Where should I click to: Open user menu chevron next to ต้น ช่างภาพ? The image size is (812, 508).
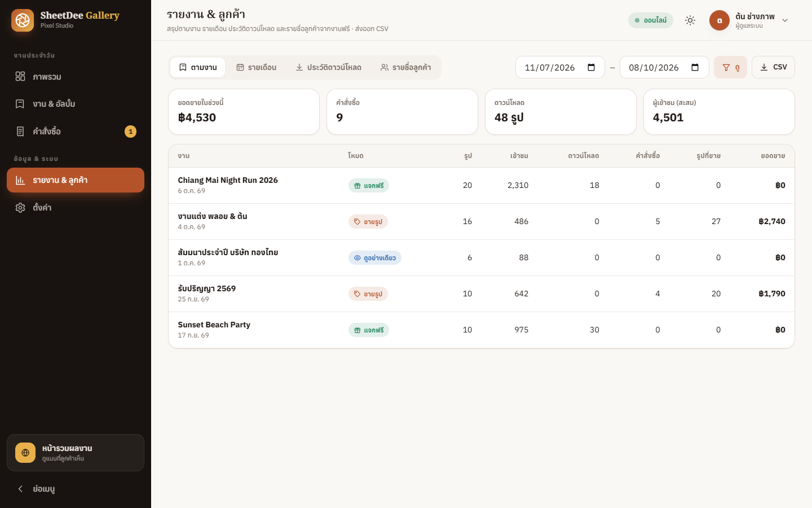(x=785, y=20)
